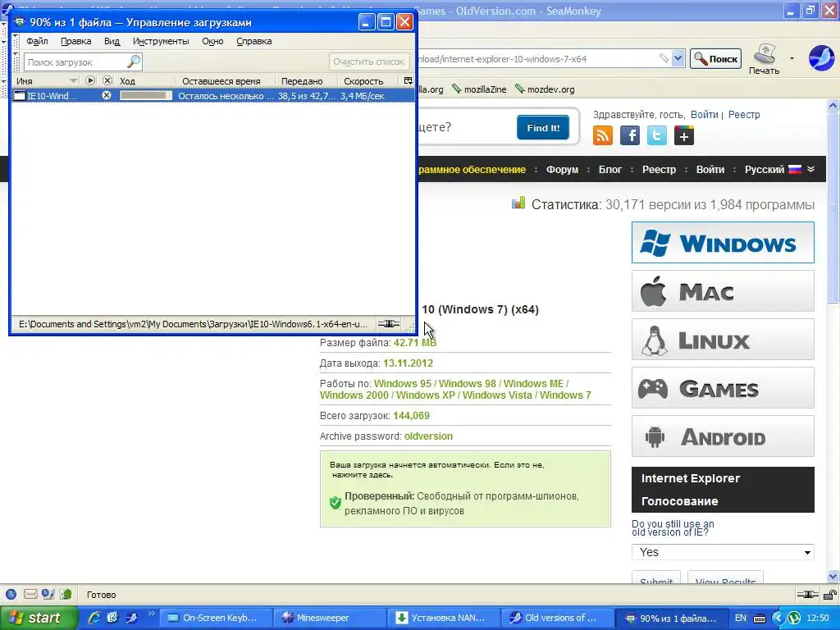Open the Android category banner
Viewport: 840px width, 630px height.
coord(723,436)
